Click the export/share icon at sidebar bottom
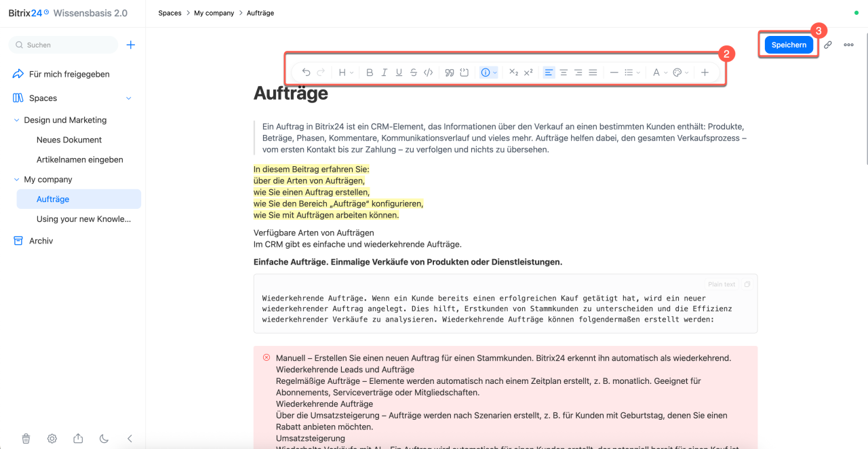 (x=78, y=439)
